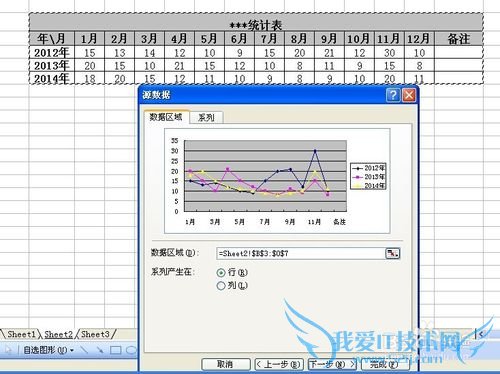Screen dimensions: 500x374
Task: Open the Sheet2 worksheet tab
Action: pos(58,334)
